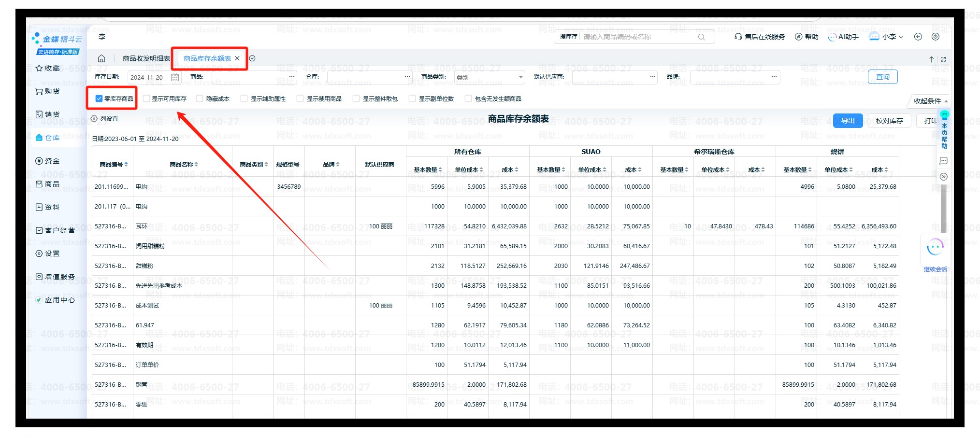This screenshot has height=436, width=980.
Task: Click the 列设置 column settings gear
Action: pyautogui.click(x=94, y=118)
